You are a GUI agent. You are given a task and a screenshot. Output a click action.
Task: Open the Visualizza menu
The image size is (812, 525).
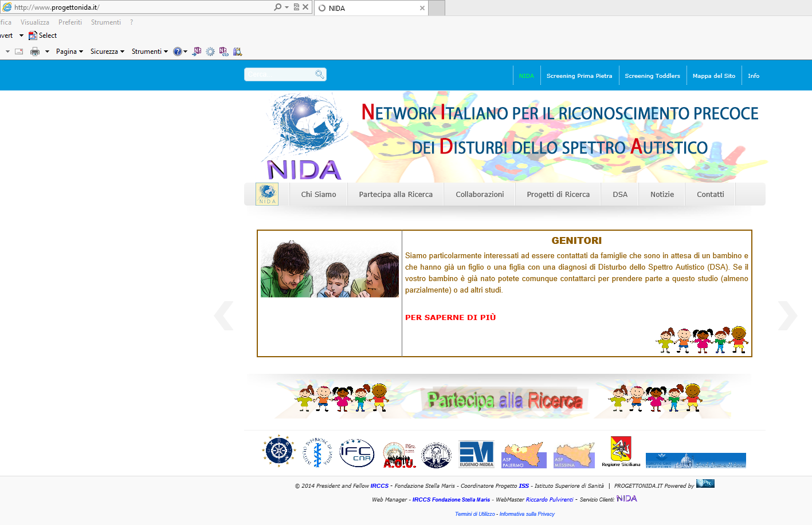click(35, 22)
